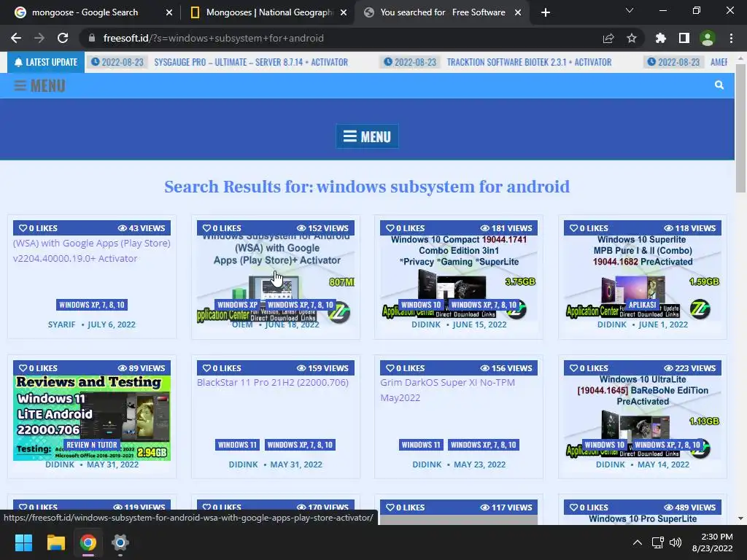Click author DIDINK on May 23 post
The width and height of the screenshot is (747, 560).
click(427, 464)
